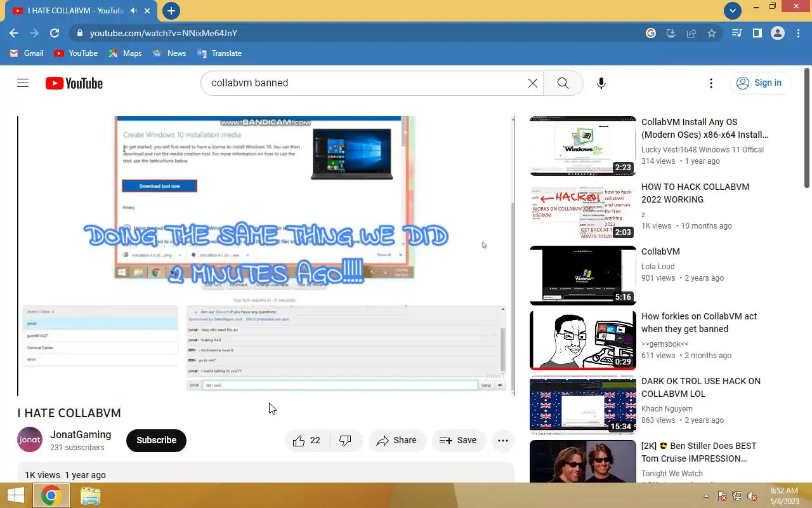This screenshot has height=508, width=812.
Task: Click the address bar URL
Action: coord(164,33)
